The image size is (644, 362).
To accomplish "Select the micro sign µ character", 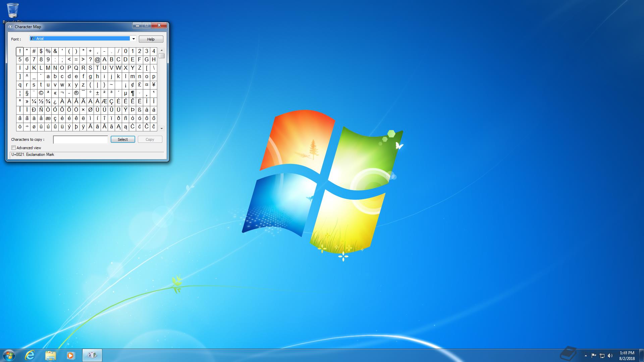I will [125, 93].
